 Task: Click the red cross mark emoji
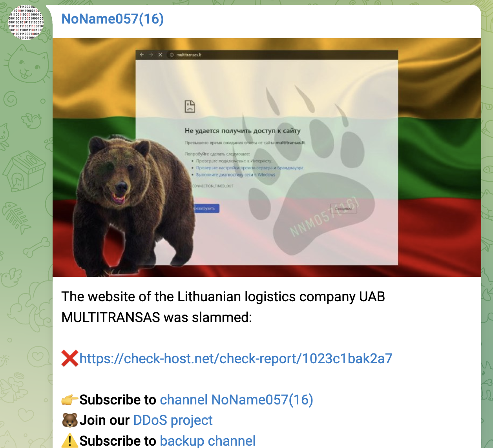click(x=70, y=359)
